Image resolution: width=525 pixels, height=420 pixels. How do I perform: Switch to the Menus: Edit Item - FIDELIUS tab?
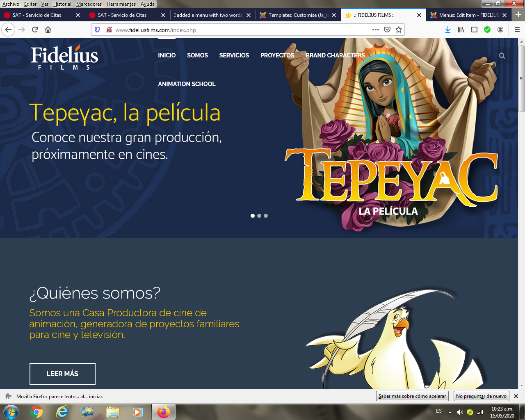469,15
